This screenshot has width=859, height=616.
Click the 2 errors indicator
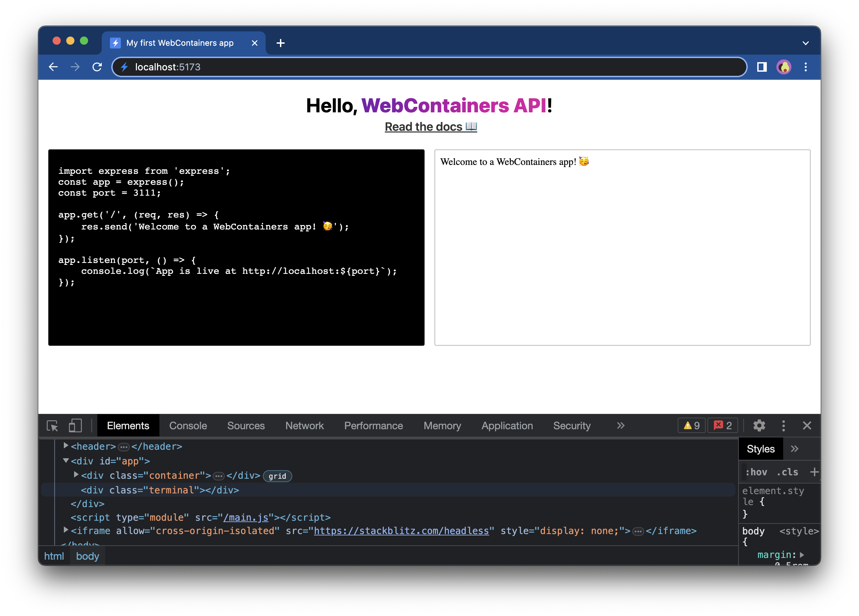tap(722, 425)
